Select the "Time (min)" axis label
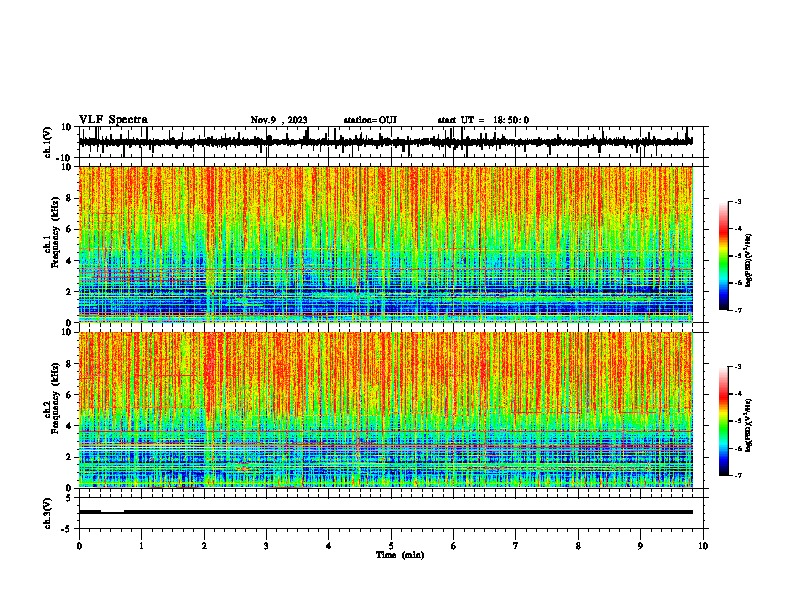 coord(400,555)
